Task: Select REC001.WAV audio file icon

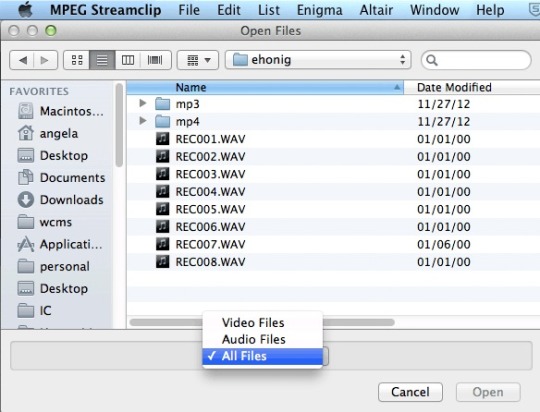Action: (x=163, y=138)
